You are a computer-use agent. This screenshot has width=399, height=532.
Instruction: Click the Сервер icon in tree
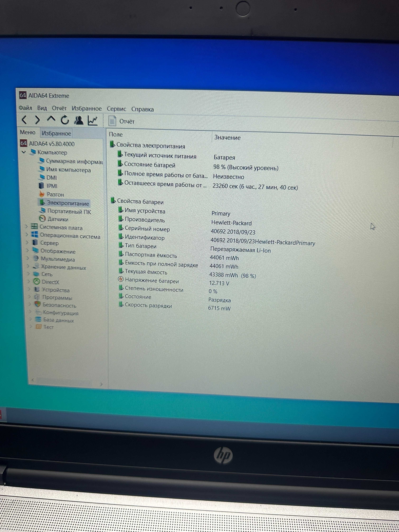click(x=35, y=242)
